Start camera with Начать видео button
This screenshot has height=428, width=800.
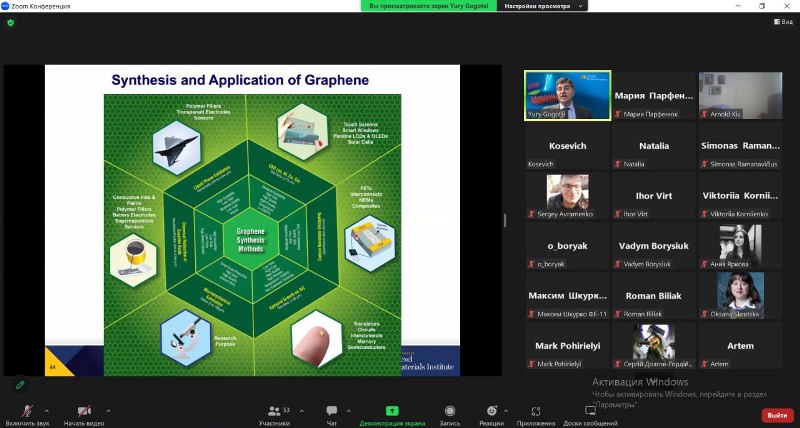point(83,411)
